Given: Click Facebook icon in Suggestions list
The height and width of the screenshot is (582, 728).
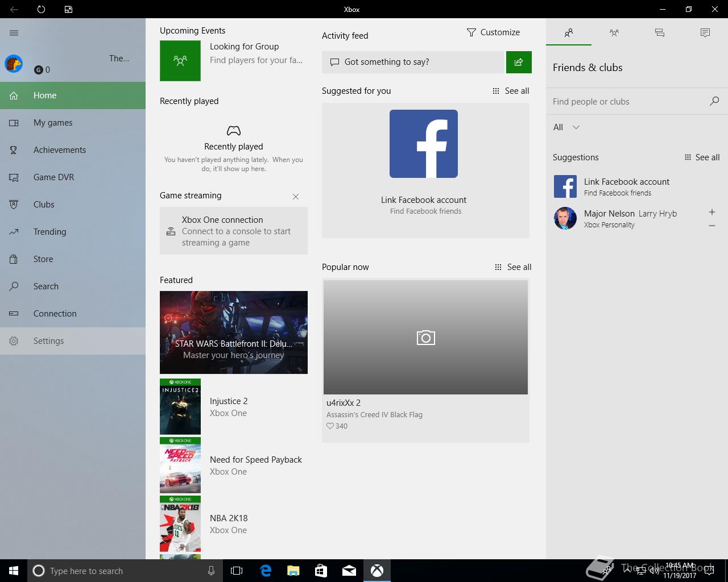Looking at the screenshot, I should click(565, 186).
